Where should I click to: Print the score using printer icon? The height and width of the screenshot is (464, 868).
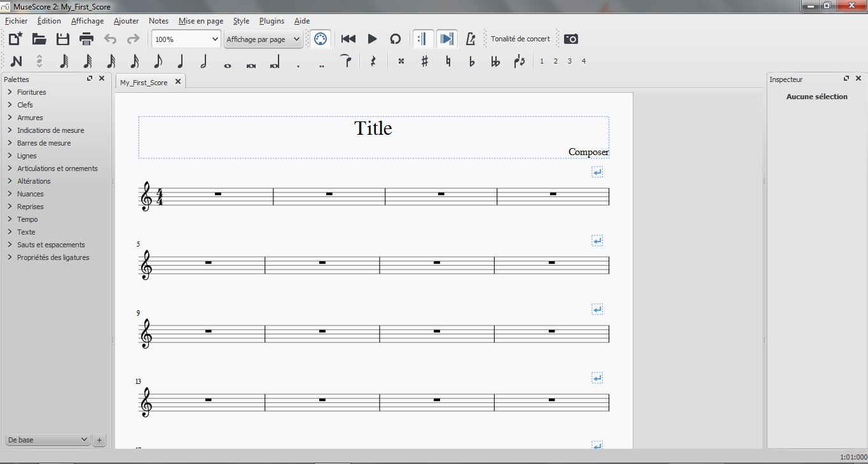[86, 39]
